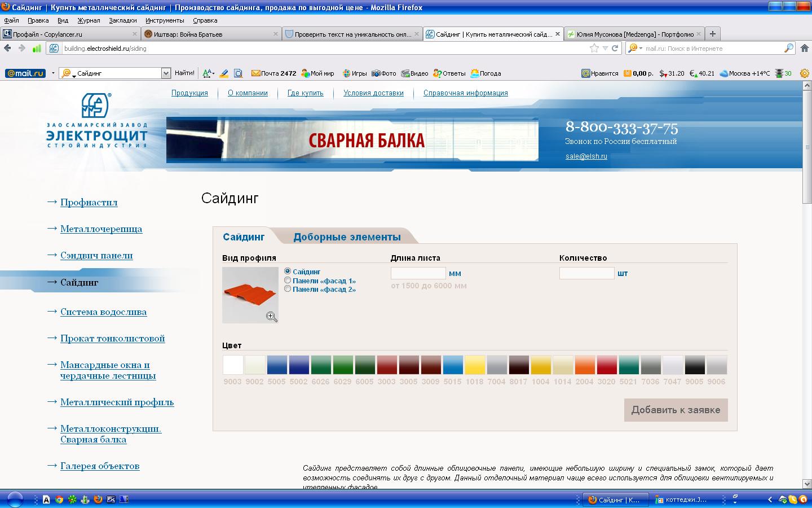Select the Сайдинг profile radio button

pos(288,271)
